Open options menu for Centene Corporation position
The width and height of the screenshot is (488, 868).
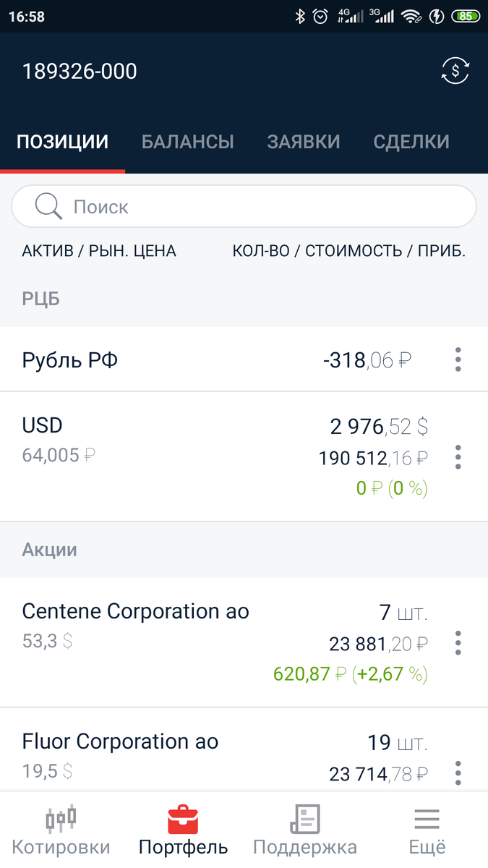pos(458,642)
